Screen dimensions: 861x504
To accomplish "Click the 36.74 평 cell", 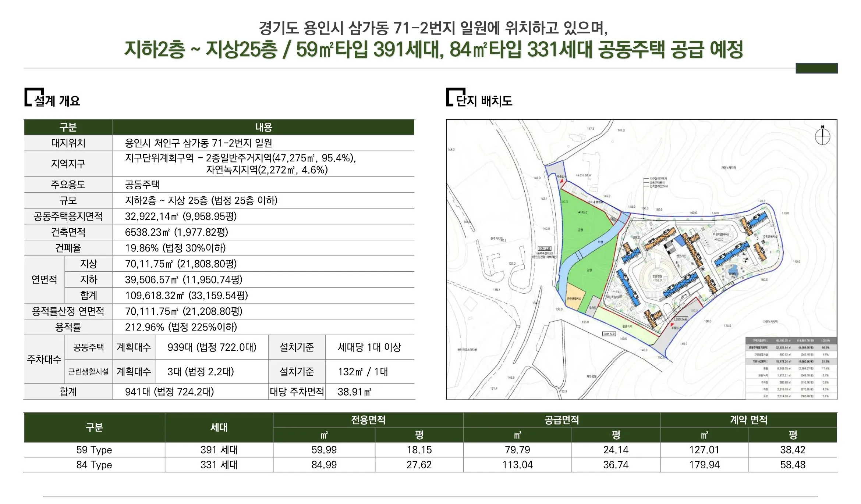I will click(616, 465).
